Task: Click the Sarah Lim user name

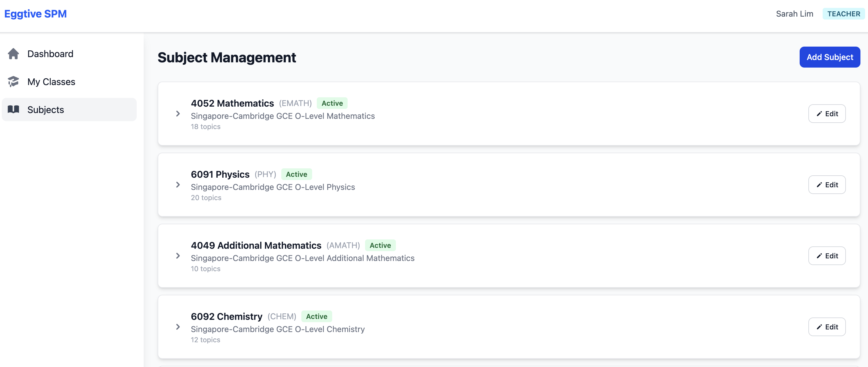Action: (794, 14)
